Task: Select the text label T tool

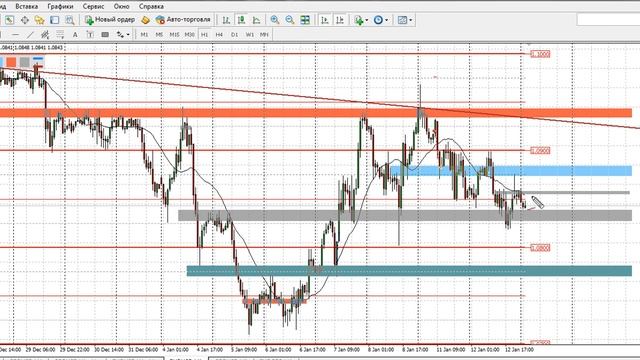Action: (90, 35)
